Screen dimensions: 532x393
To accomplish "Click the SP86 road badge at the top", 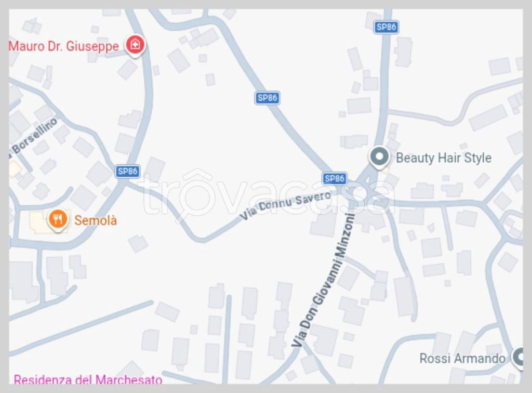I will click(x=386, y=27).
